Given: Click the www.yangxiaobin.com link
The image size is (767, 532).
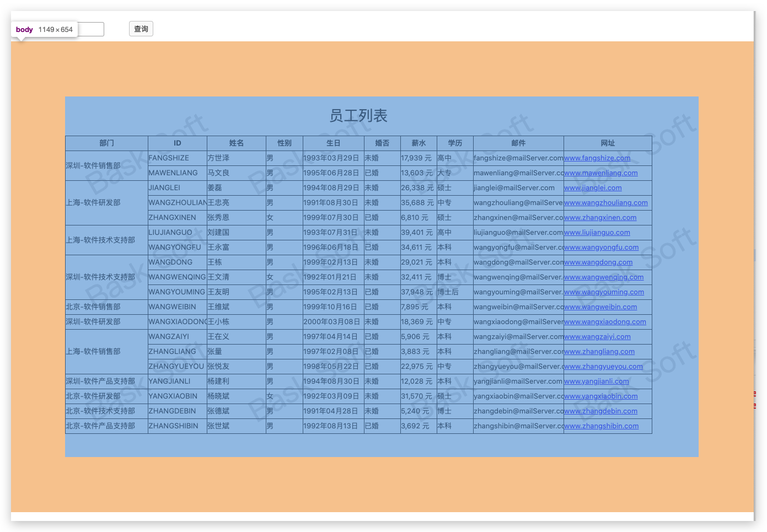Looking at the screenshot, I should click(x=601, y=396).
